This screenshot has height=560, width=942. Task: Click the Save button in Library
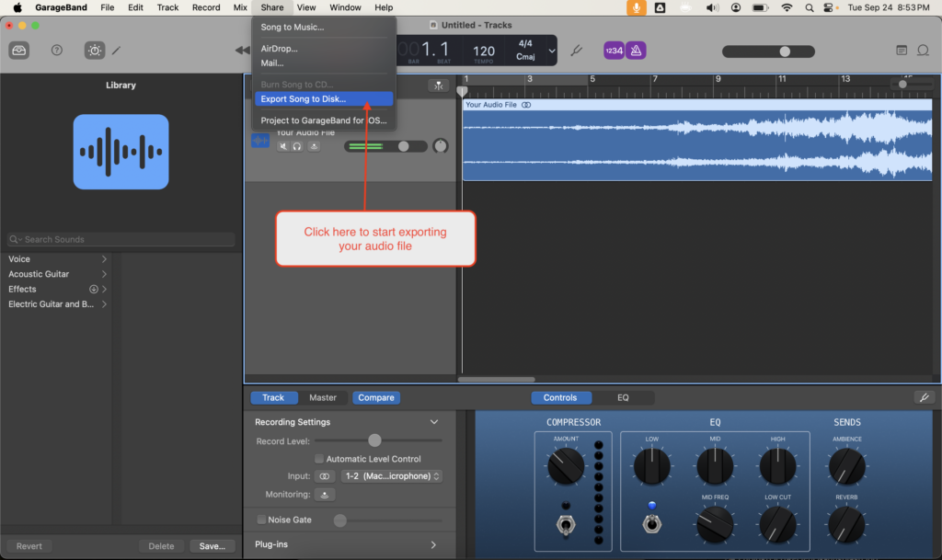pos(213,546)
